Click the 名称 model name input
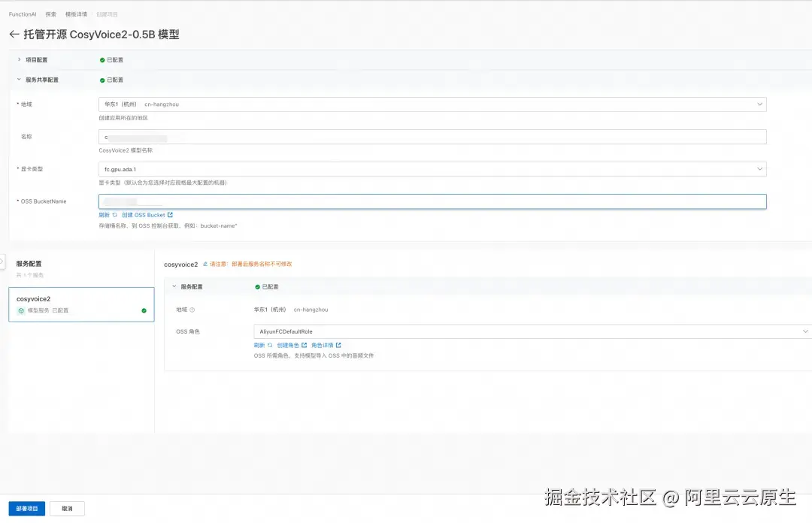 click(x=432, y=137)
